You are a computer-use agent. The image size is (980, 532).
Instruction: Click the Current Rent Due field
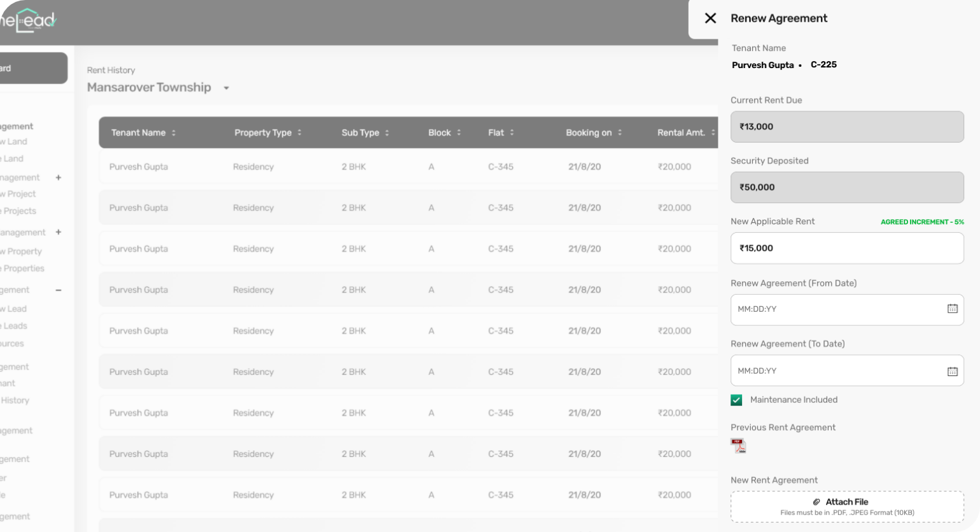847,127
